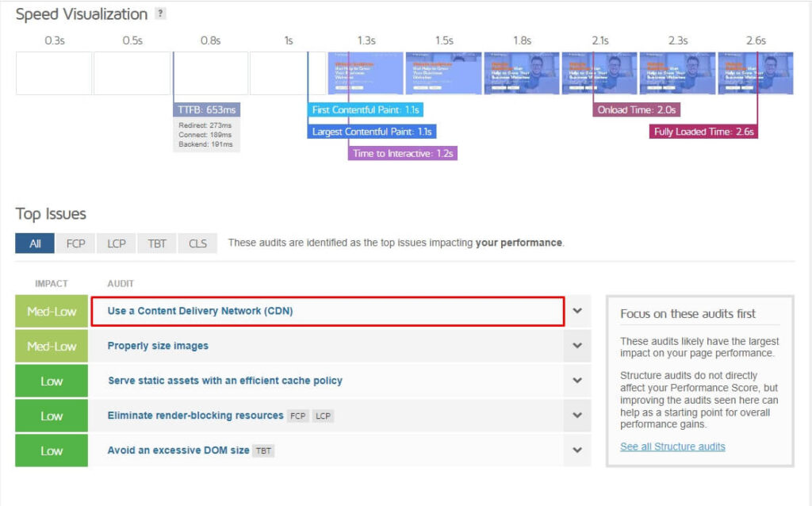Image resolution: width=812 pixels, height=506 pixels.
Task: Click the Speed Visualization help question mark icon
Action: tap(161, 14)
